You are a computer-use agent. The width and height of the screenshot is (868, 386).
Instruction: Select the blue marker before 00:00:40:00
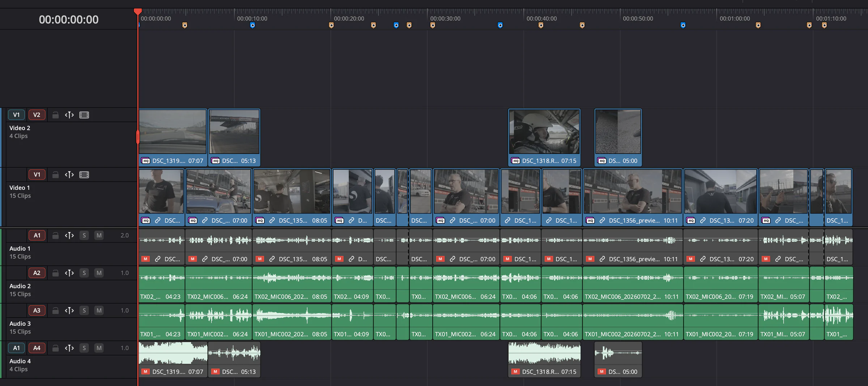[x=500, y=25]
